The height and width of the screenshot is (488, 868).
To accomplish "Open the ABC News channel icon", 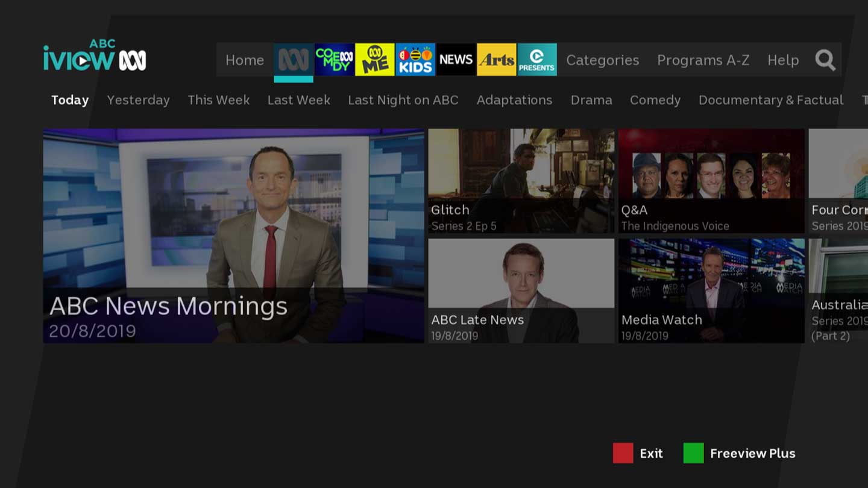I will click(456, 60).
